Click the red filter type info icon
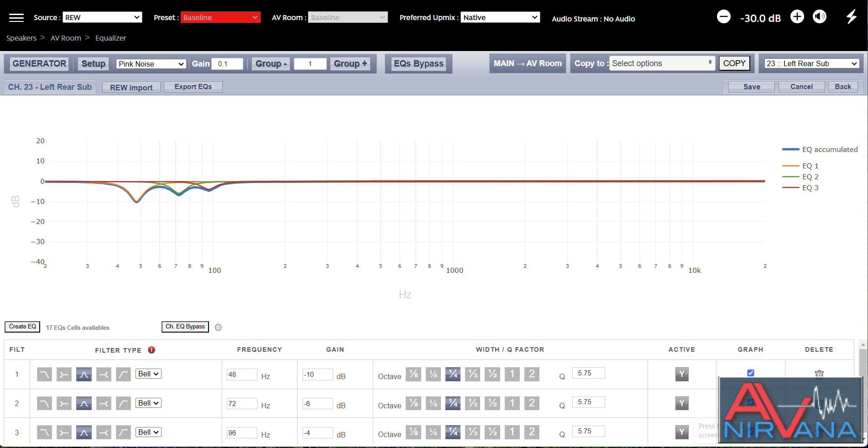This screenshot has height=448, width=868. pos(152,350)
